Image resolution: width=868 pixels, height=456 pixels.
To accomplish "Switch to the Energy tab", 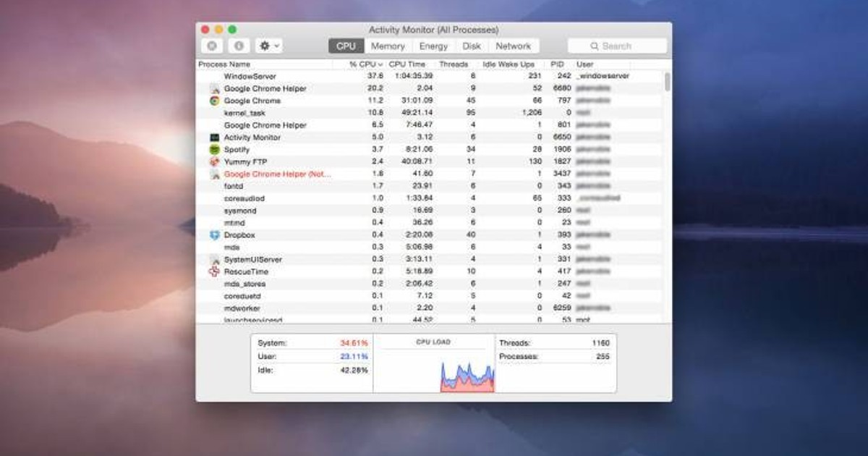I will (433, 46).
